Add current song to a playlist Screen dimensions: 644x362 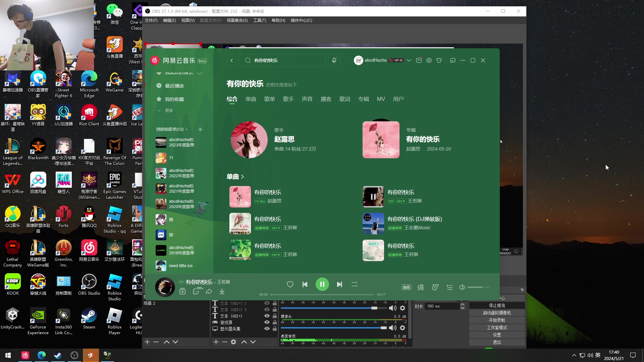tap(182, 291)
